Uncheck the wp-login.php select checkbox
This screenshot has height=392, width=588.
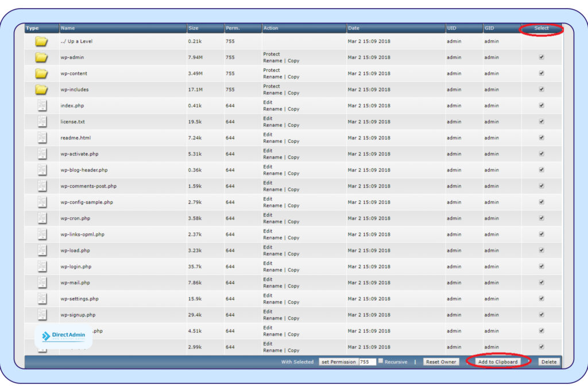[541, 267]
